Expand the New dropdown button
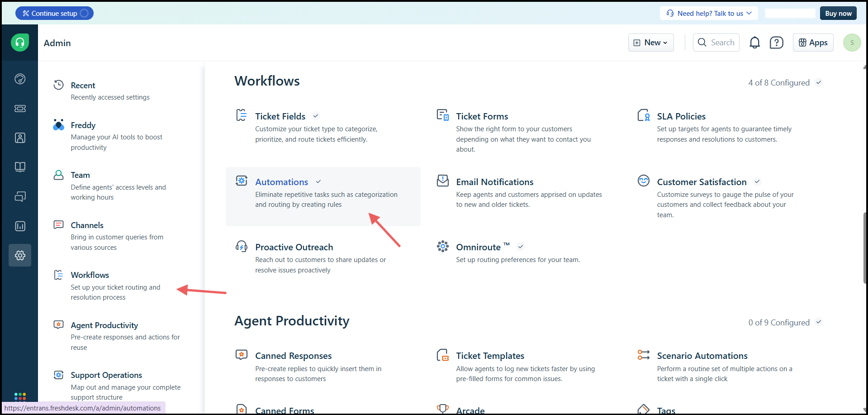The height and width of the screenshot is (415, 868). pyautogui.click(x=650, y=43)
